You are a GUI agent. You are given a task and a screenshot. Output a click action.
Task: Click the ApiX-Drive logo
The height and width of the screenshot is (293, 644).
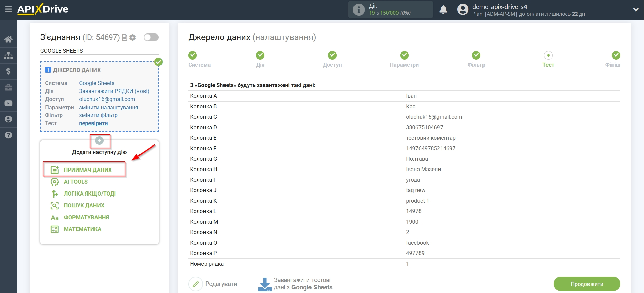[x=43, y=9]
